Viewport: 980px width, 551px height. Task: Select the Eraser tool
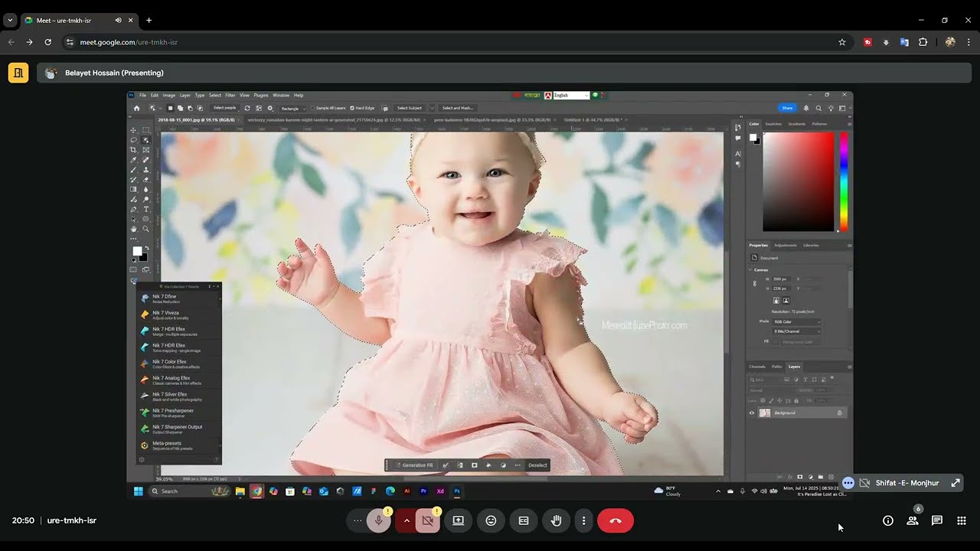point(145,180)
